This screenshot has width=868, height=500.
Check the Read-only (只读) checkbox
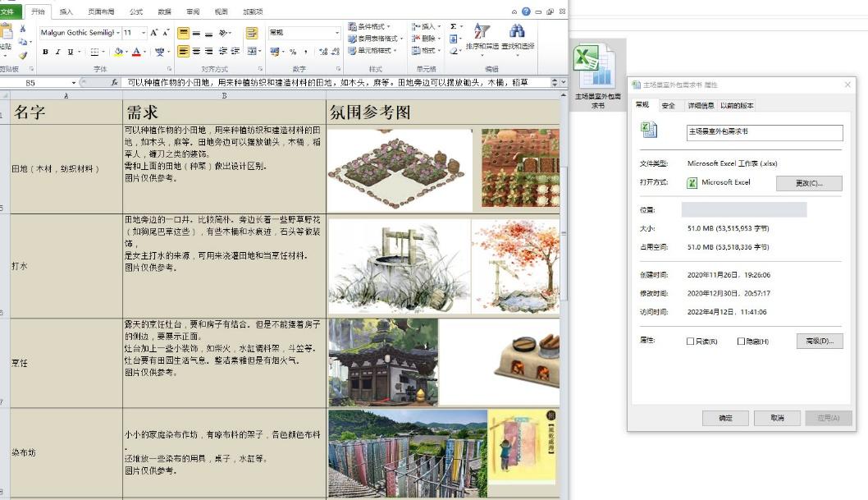coord(690,341)
